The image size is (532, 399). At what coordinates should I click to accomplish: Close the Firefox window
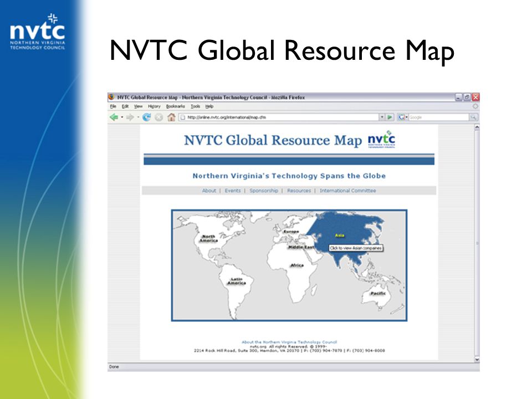click(x=475, y=98)
